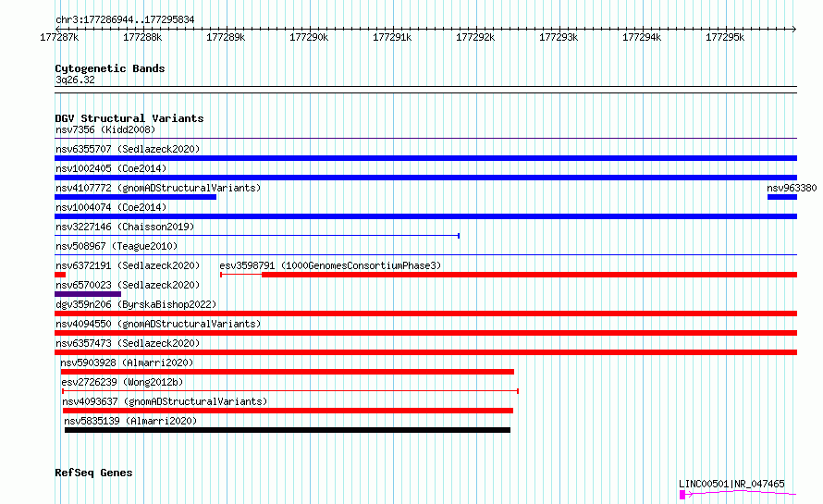Click the 177294k ruler tick label
Image resolution: width=823 pixels, height=504 pixels.
(x=642, y=37)
